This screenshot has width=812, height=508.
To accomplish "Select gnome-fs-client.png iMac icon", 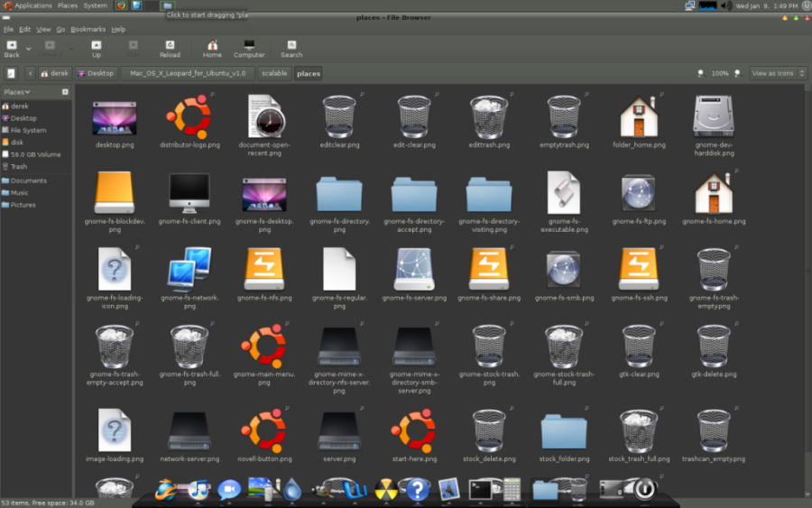I will (x=189, y=193).
